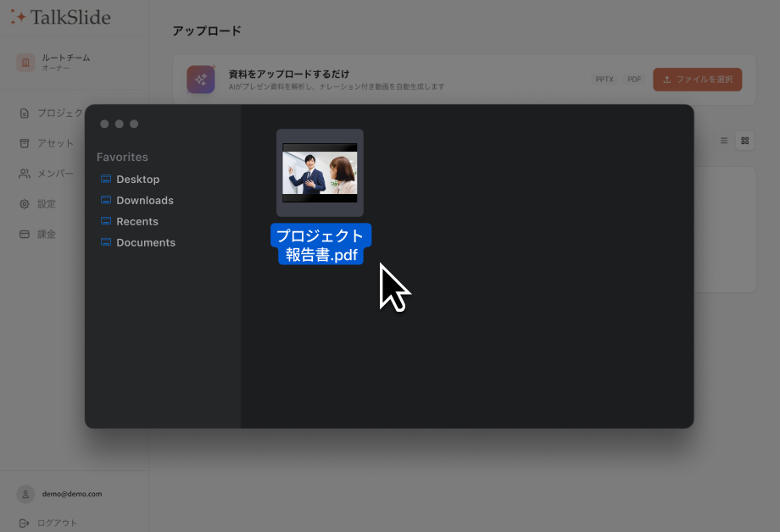Click the gradient AI sparkle icon on upload banner
780x532 pixels.
click(x=201, y=79)
